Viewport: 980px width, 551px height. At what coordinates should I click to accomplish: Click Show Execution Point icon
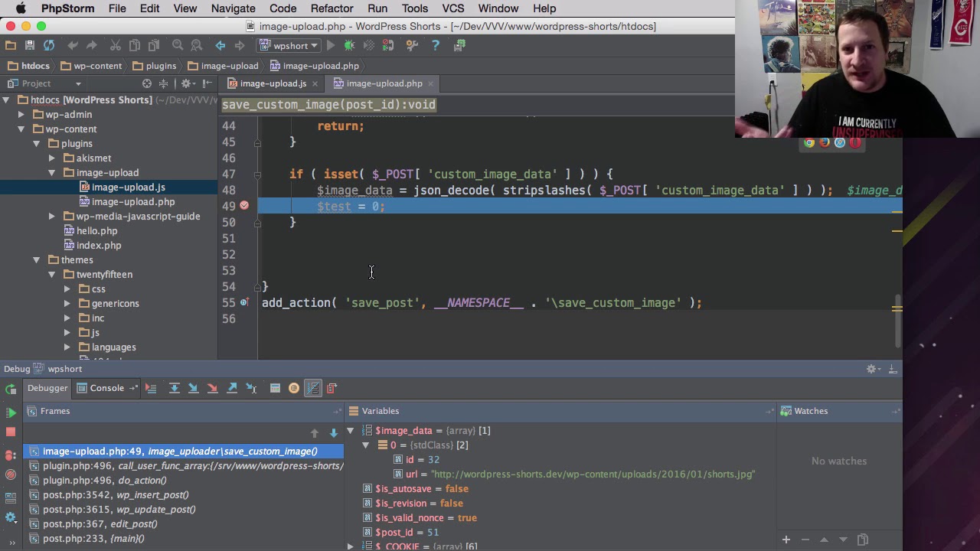point(151,389)
